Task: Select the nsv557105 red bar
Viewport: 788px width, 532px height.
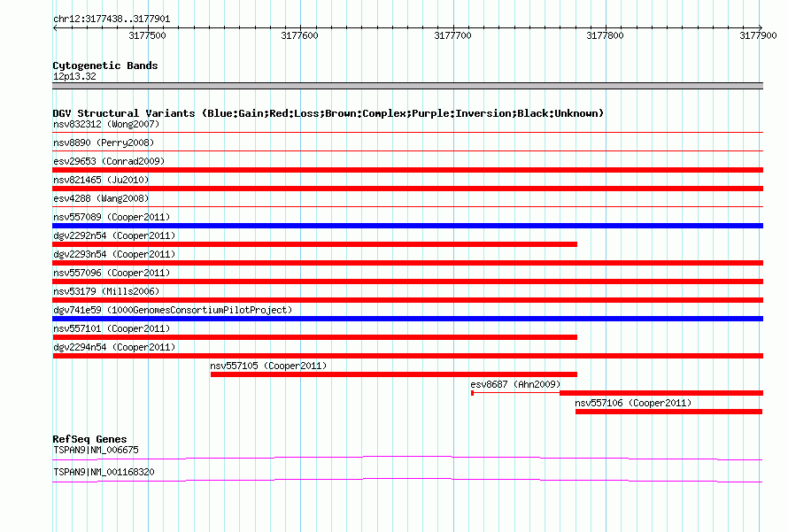Action: click(x=393, y=374)
